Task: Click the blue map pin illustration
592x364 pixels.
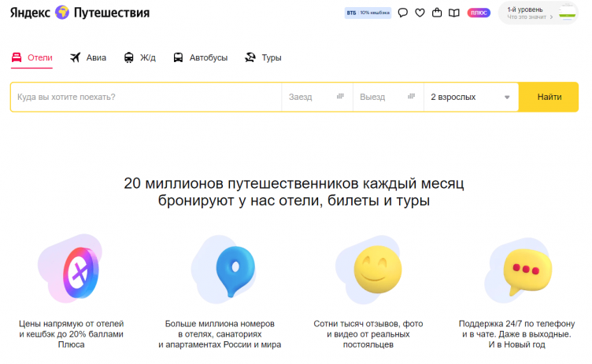Action: (235, 270)
